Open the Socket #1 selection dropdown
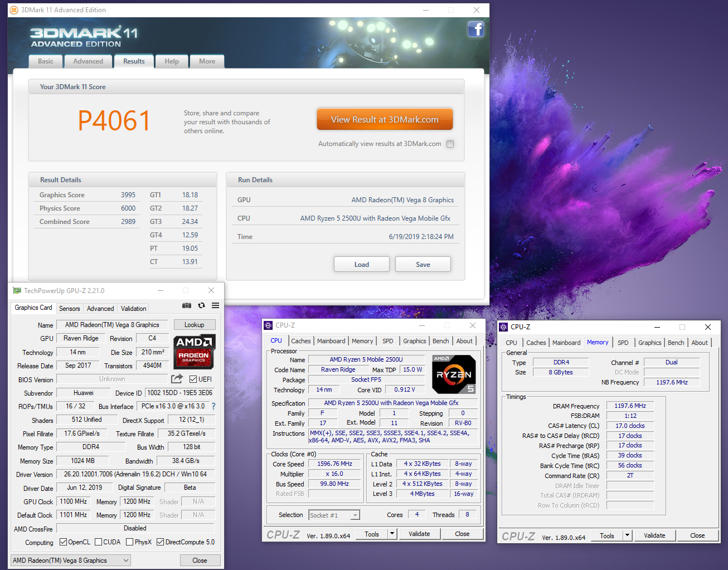Screen dimensions: 728x570 tap(334, 515)
